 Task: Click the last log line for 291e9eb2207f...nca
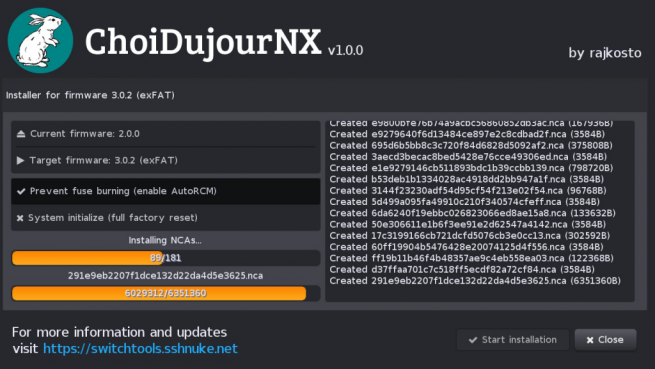coord(475,281)
